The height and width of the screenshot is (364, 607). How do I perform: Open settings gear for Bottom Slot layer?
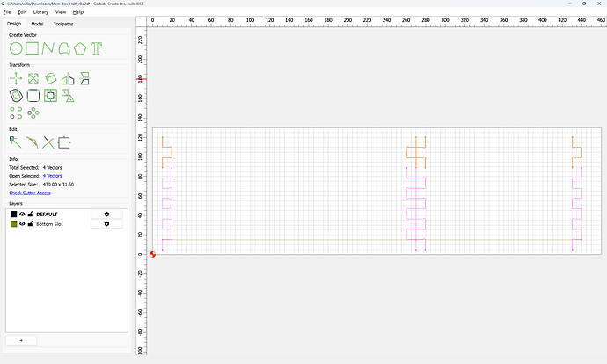(106, 224)
